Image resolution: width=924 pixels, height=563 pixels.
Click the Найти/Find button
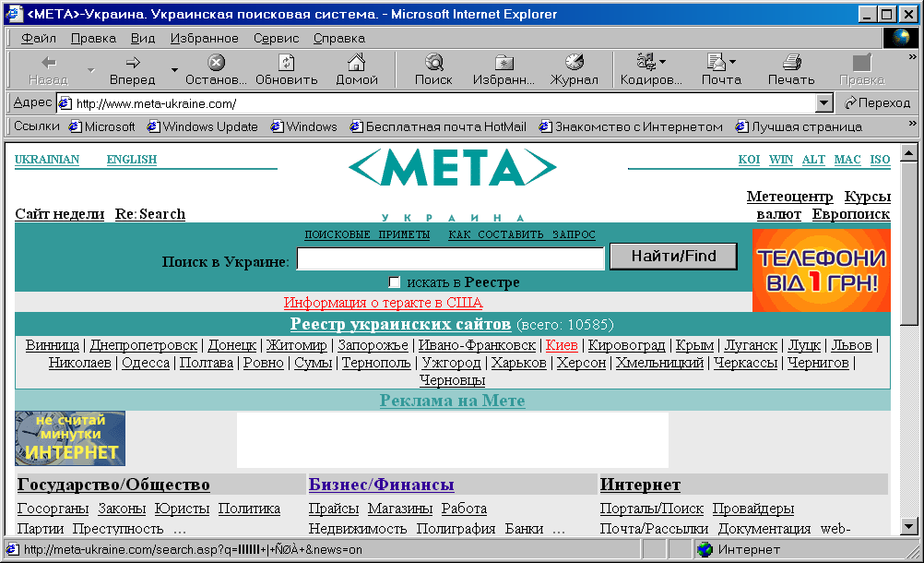point(673,257)
